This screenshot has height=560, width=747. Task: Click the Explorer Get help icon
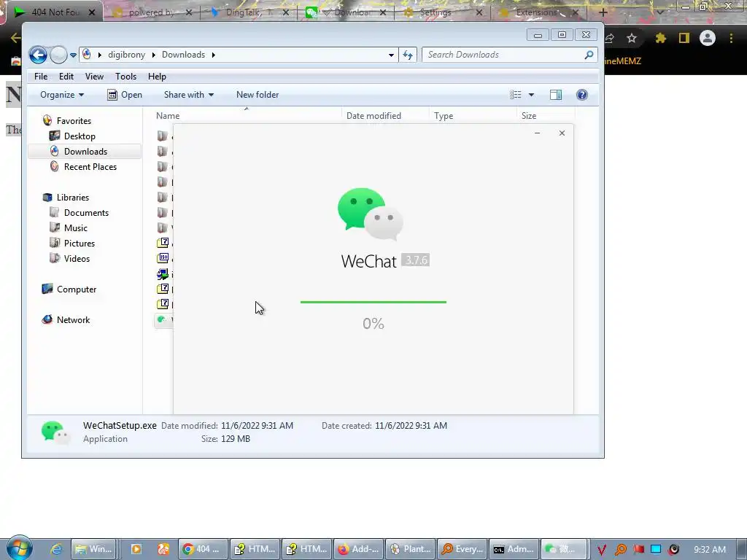click(581, 95)
